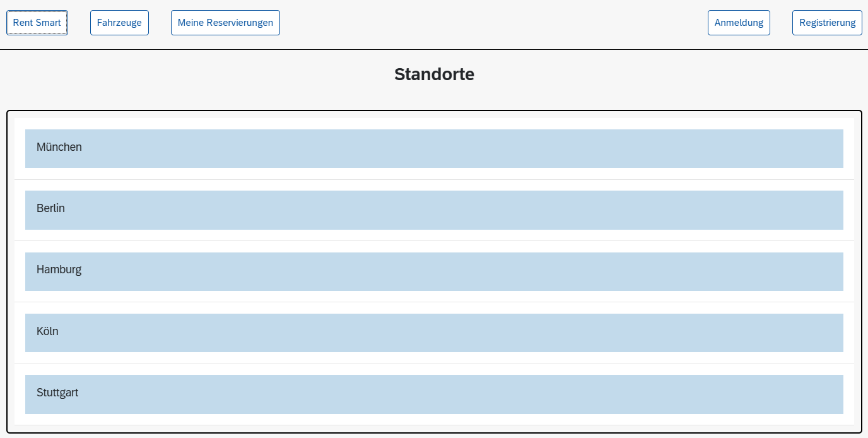Select the Berlin location panel

pyautogui.click(x=434, y=210)
